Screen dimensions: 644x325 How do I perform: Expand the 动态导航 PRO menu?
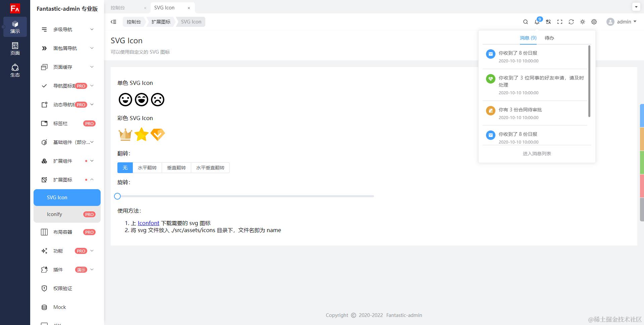tap(67, 105)
